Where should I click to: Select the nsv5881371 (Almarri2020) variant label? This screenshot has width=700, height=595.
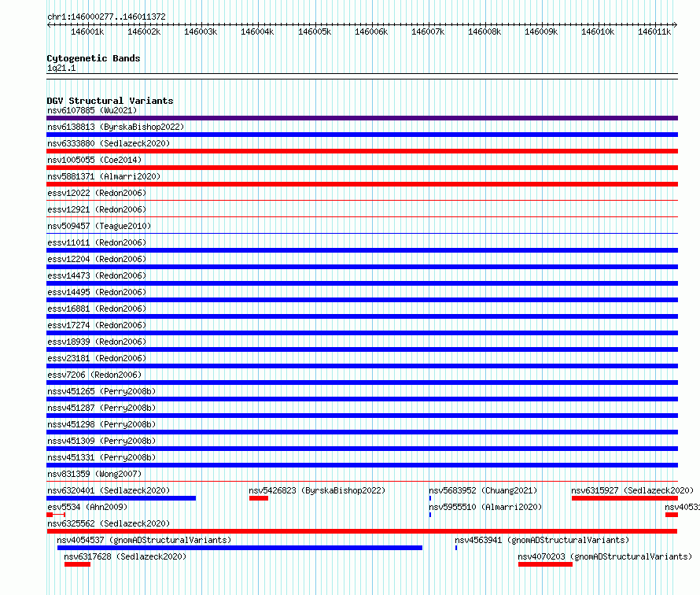104,176
